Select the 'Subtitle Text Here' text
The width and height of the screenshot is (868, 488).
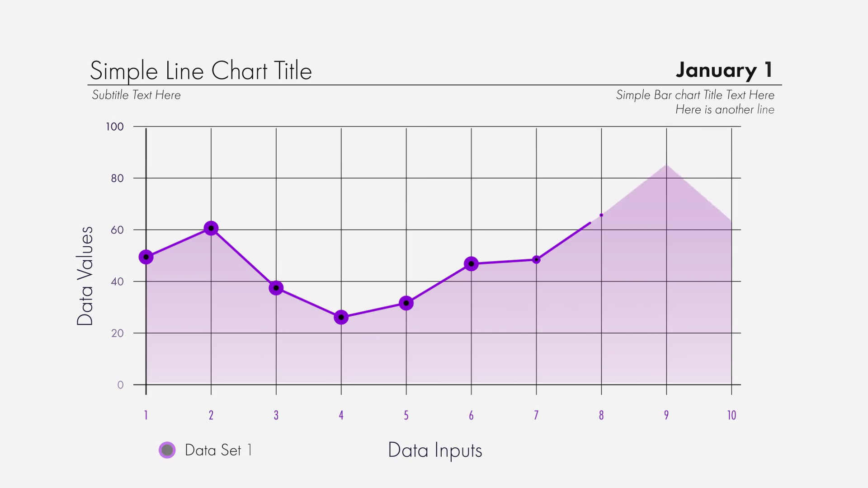pyautogui.click(x=136, y=95)
